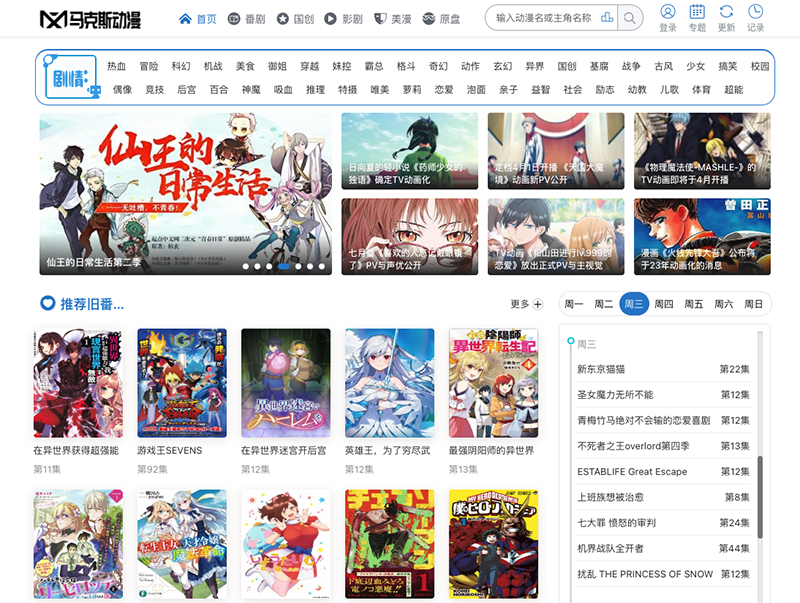Type in the anime name search field
The width and height of the screenshot is (800, 603).
(x=543, y=18)
